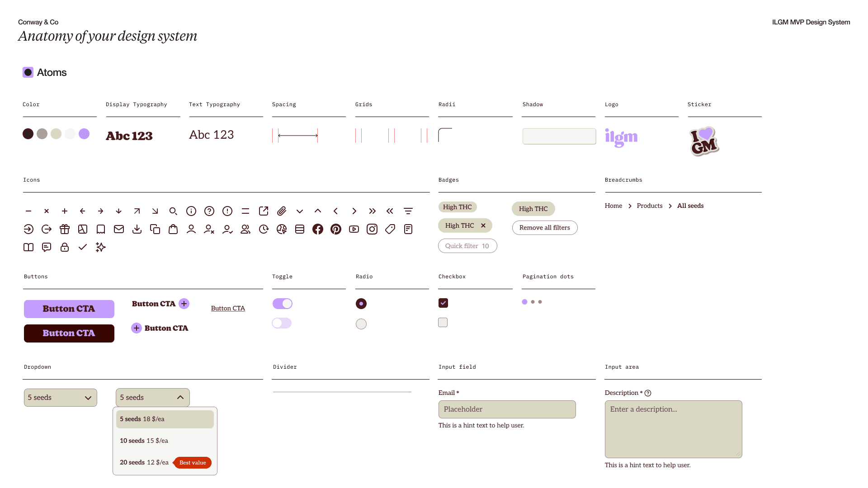Click the padlock icon
Viewport: 868px width, 488px height.
click(65, 247)
